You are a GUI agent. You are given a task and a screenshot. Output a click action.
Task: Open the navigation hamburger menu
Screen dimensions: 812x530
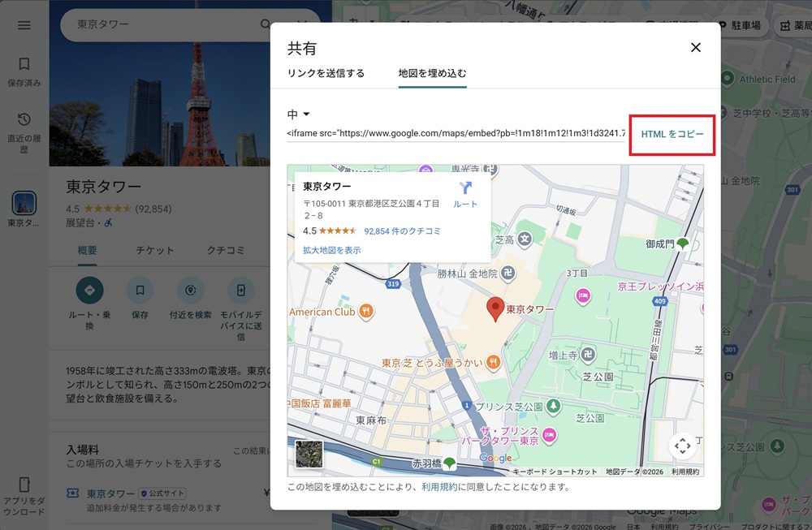24,25
